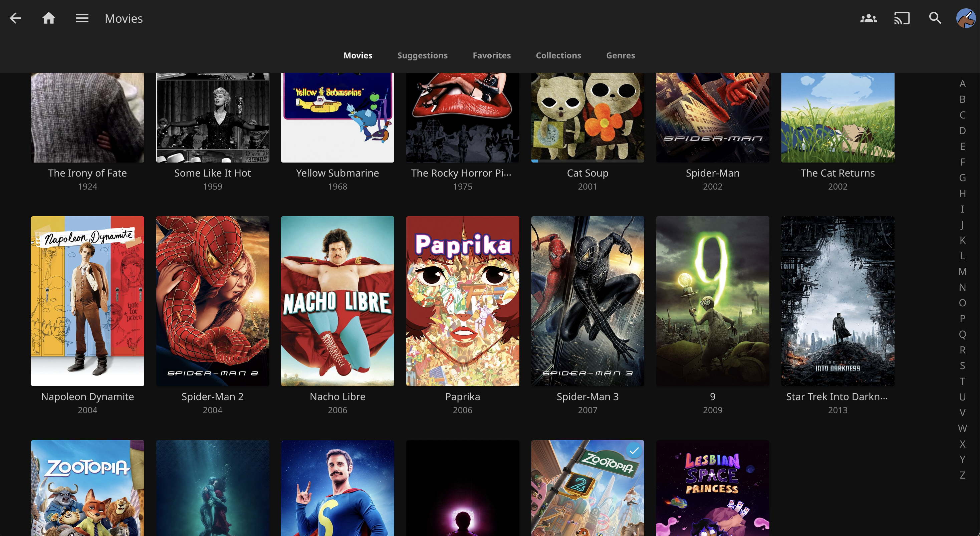Click the home icon
This screenshot has height=536, width=980.
[x=49, y=18]
